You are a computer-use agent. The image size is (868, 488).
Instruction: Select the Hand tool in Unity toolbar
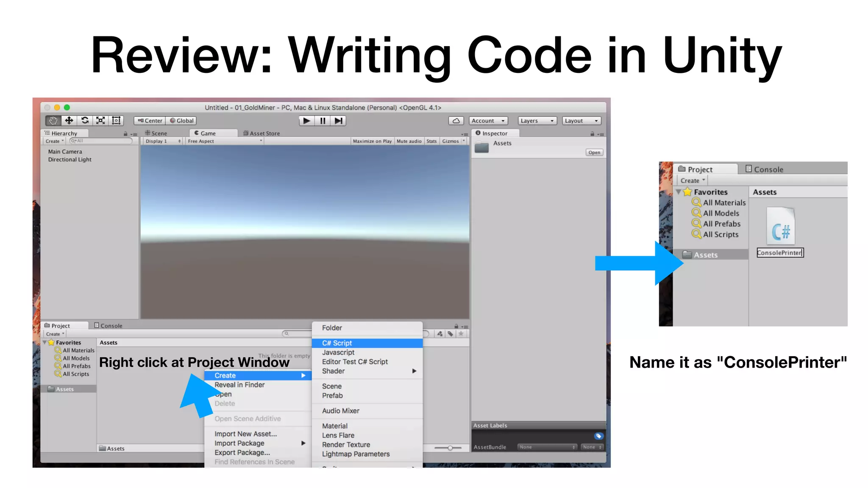pyautogui.click(x=53, y=121)
